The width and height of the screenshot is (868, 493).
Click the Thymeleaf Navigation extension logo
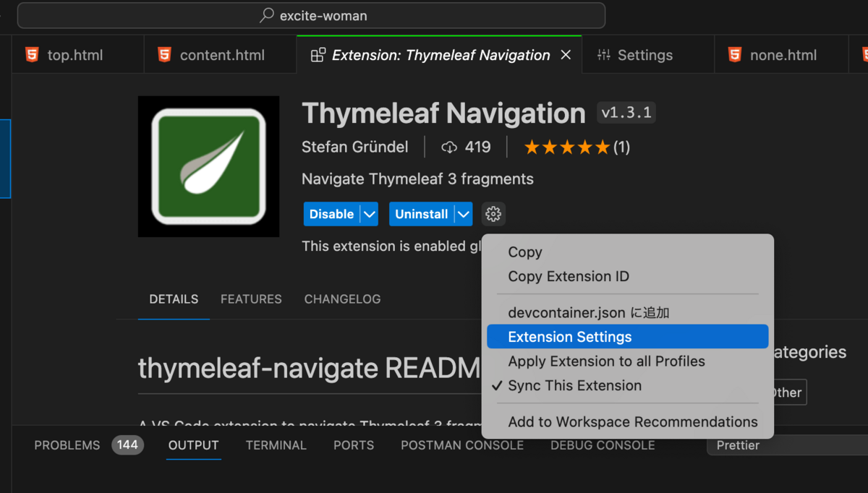pos(208,166)
